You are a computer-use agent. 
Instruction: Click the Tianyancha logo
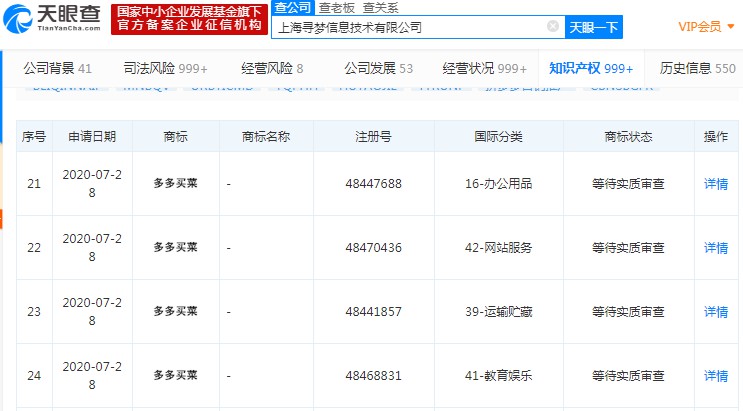point(52,18)
